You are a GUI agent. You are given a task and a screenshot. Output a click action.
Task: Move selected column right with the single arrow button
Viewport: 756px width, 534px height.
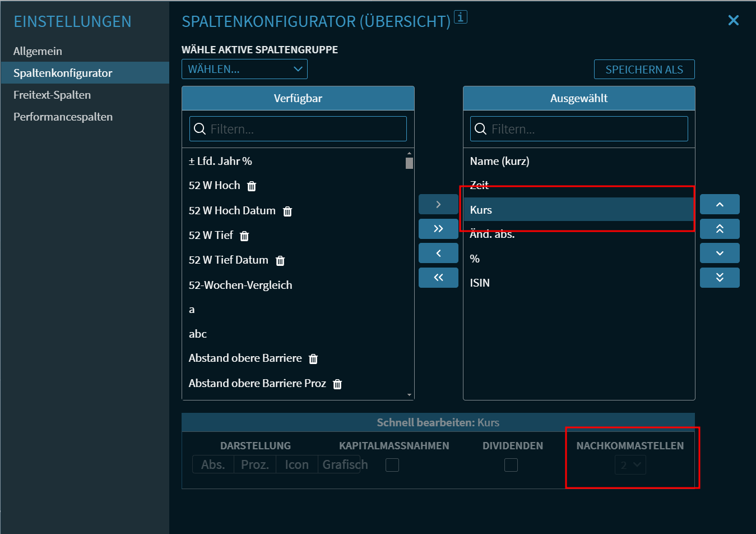438,204
